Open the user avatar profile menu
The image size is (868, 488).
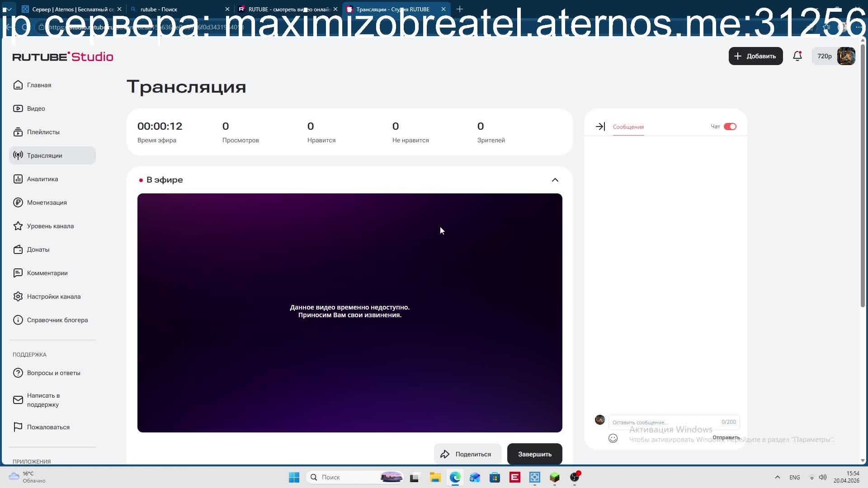coord(846,56)
